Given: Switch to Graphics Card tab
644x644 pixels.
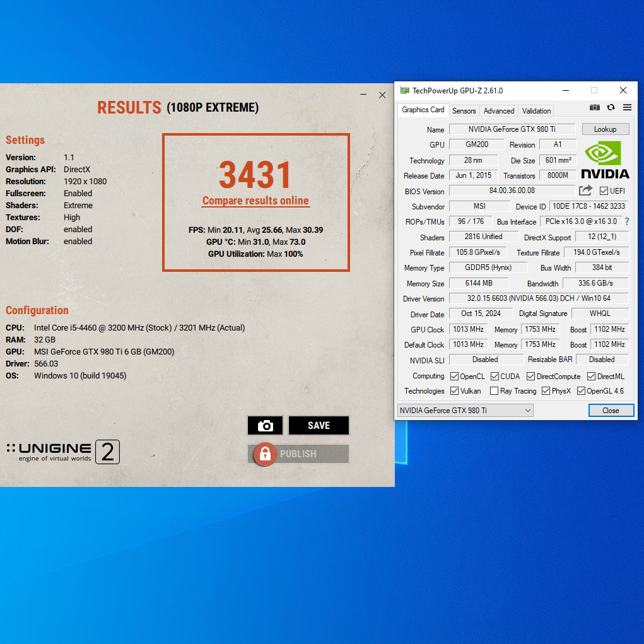Looking at the screenshot, I should pyautogui.click(x=423, y=110).
